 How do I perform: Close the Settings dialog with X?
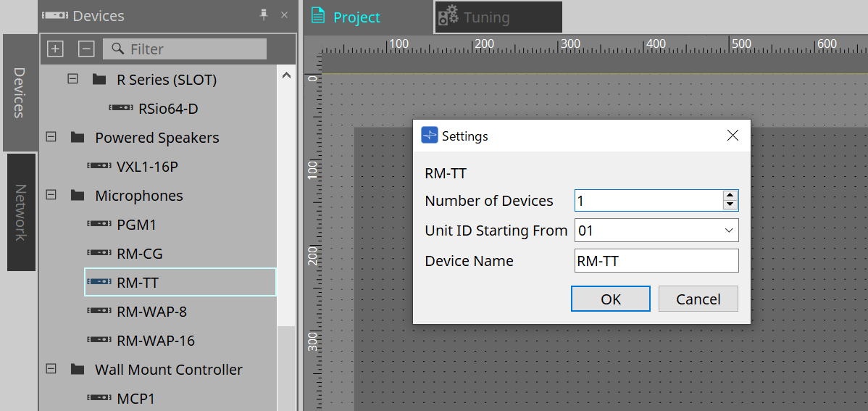(733, 136)
